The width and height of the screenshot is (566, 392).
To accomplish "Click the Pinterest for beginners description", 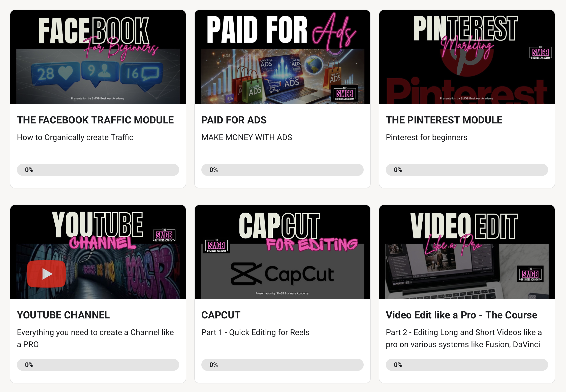I will click(x=426, y=137).
